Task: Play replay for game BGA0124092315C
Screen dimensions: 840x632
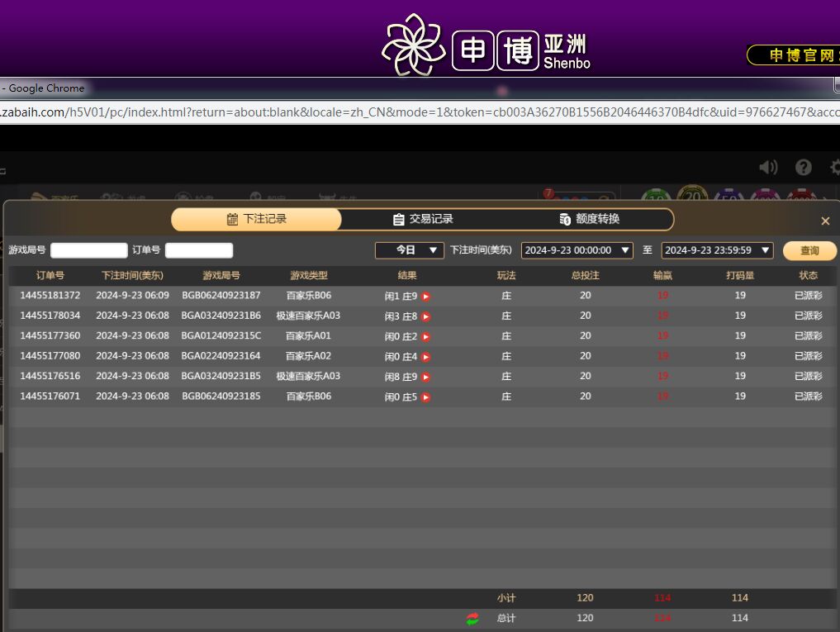Action: point(426,337)
